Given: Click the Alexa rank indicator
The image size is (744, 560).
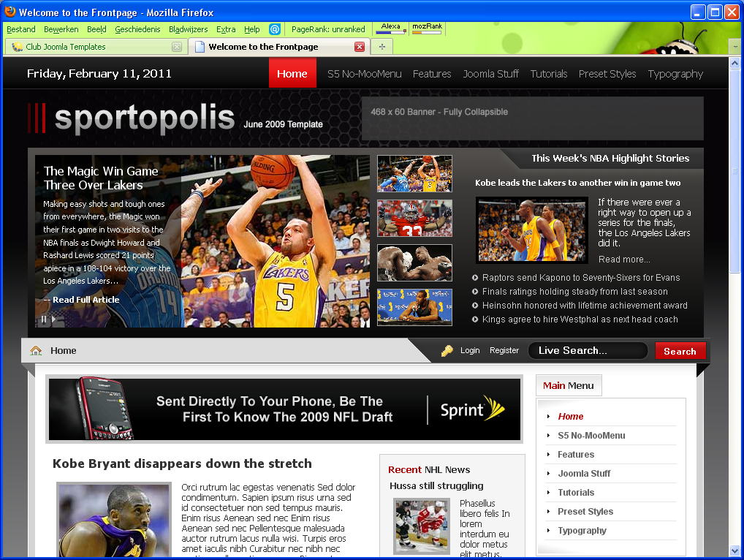Looking at the screenshot, I should pyautogui.click(x=391, y=29).
